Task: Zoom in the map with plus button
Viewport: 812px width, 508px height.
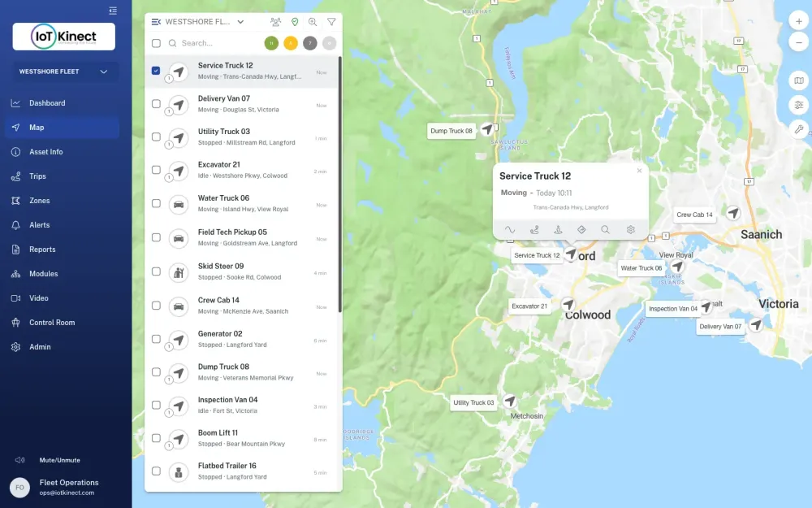Action: coord(798,21)
